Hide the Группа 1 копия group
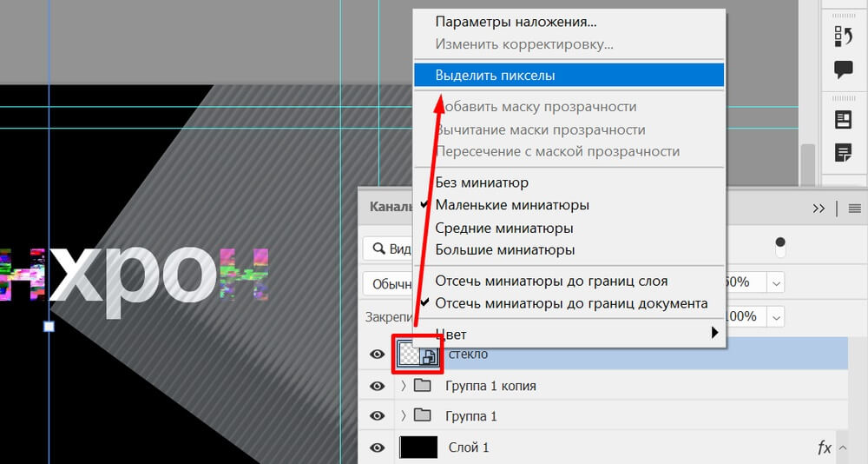Image resolution: width=868 pixels, height=464 pixels. pyautogui.click(x=377, y=385)
